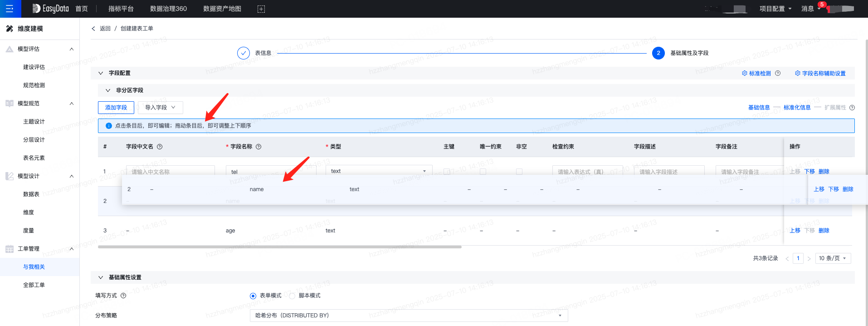Click the 字段名称 input containing tel

coord(271,171)
